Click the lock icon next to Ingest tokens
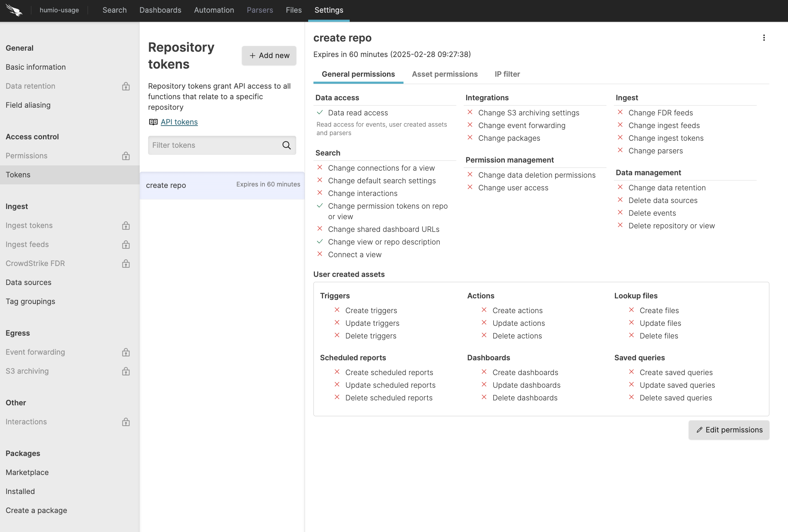788x532 pixels. (126, 226)
